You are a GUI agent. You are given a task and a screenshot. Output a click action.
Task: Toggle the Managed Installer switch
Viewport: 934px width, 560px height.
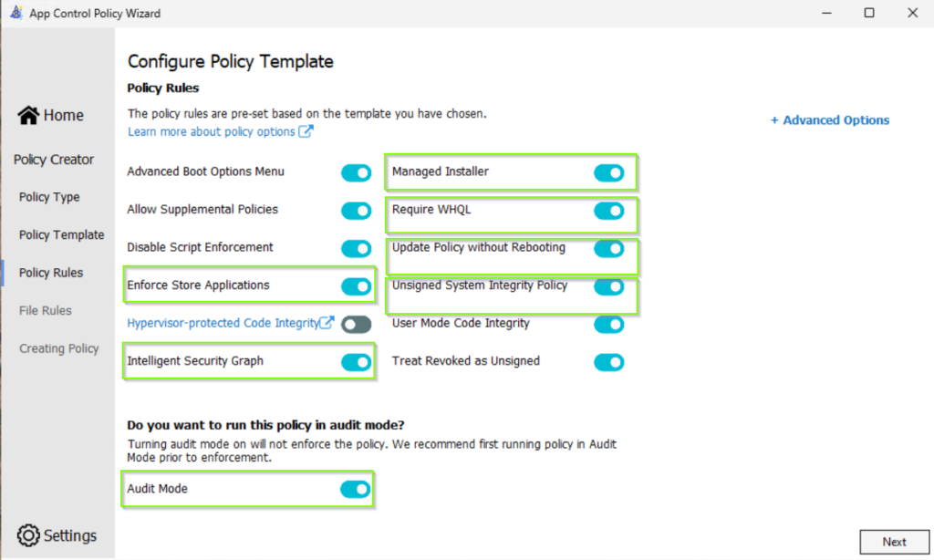pos(608,172)
